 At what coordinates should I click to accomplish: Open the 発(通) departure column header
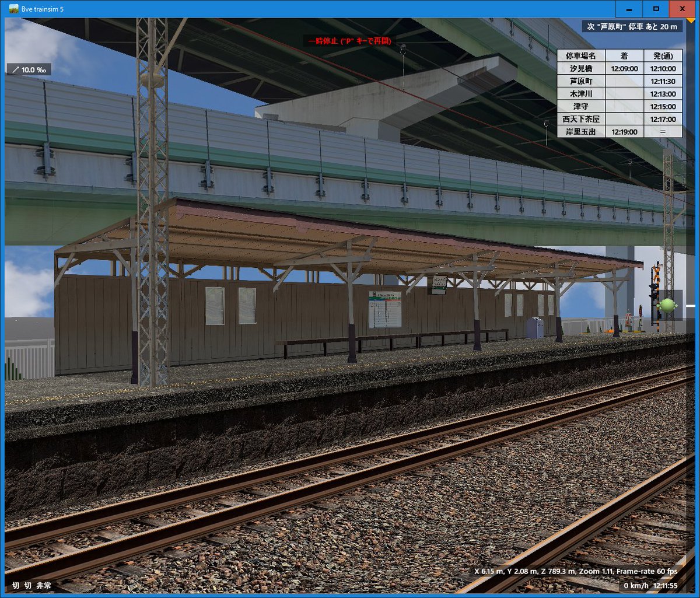click(664, 55)
